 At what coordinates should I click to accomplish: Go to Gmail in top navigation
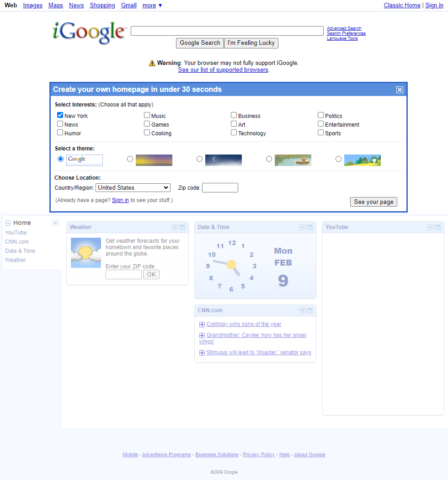129,5
